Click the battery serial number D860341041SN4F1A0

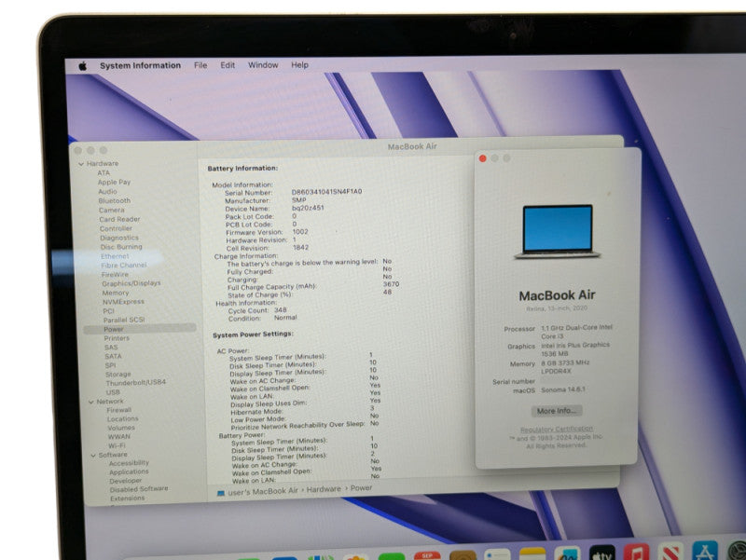(327, 192)
